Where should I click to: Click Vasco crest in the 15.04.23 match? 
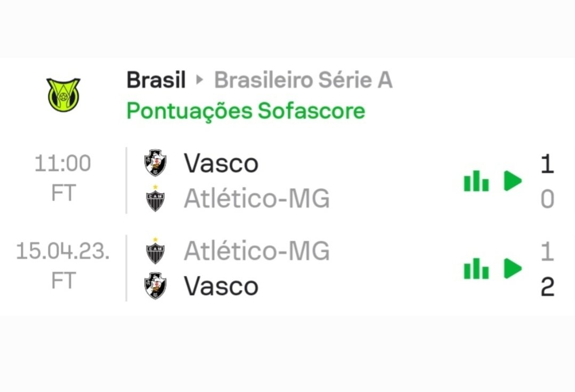(156, 286)
